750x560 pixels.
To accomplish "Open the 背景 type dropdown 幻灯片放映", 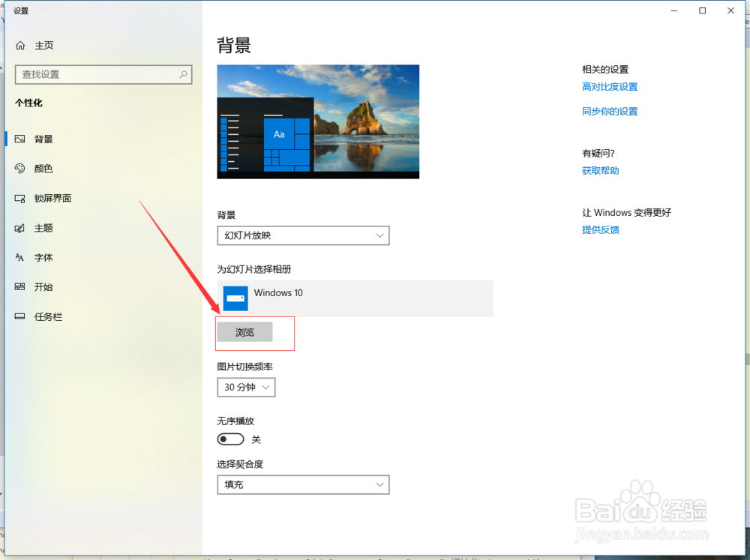I will (303, 235).
